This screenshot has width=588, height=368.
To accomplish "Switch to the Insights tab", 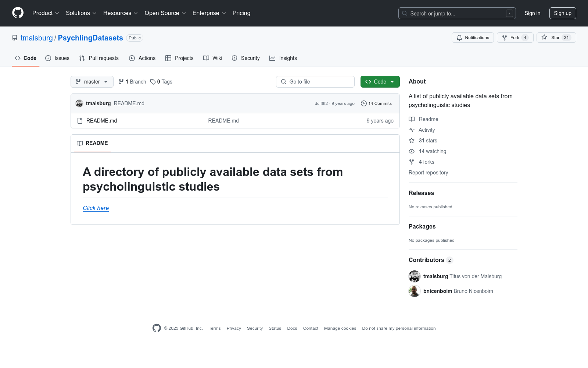I will click(283, 58).
